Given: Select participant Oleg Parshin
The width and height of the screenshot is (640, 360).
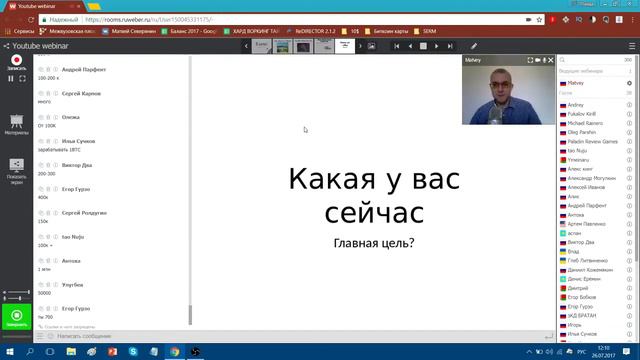Looking at the screenshot, I should [x=582, y=132].
